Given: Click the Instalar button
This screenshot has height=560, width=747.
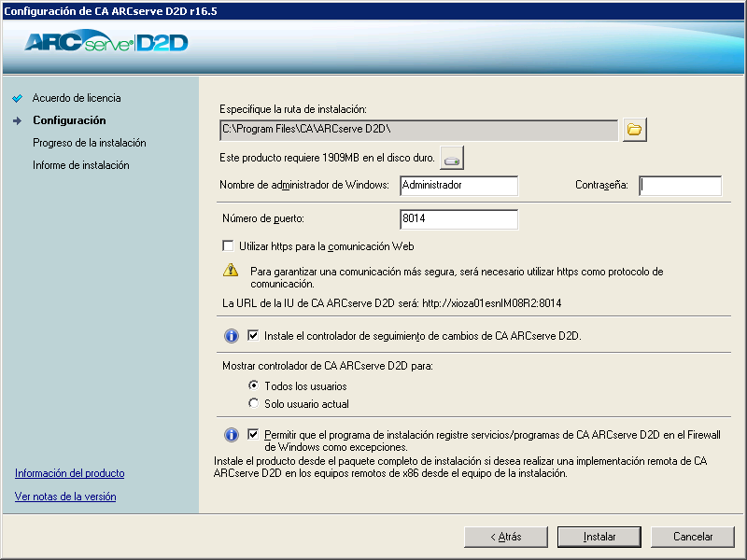Looking at the screenshot, I should (599, 537).
